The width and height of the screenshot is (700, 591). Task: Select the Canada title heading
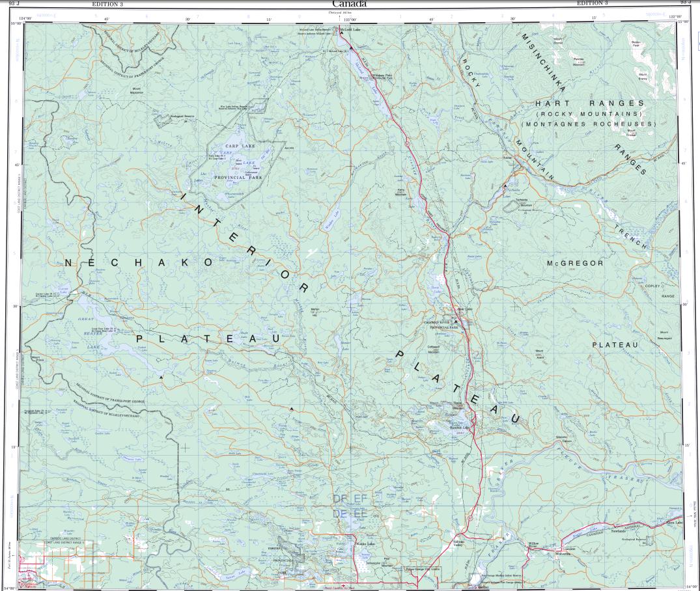(350, 3)
